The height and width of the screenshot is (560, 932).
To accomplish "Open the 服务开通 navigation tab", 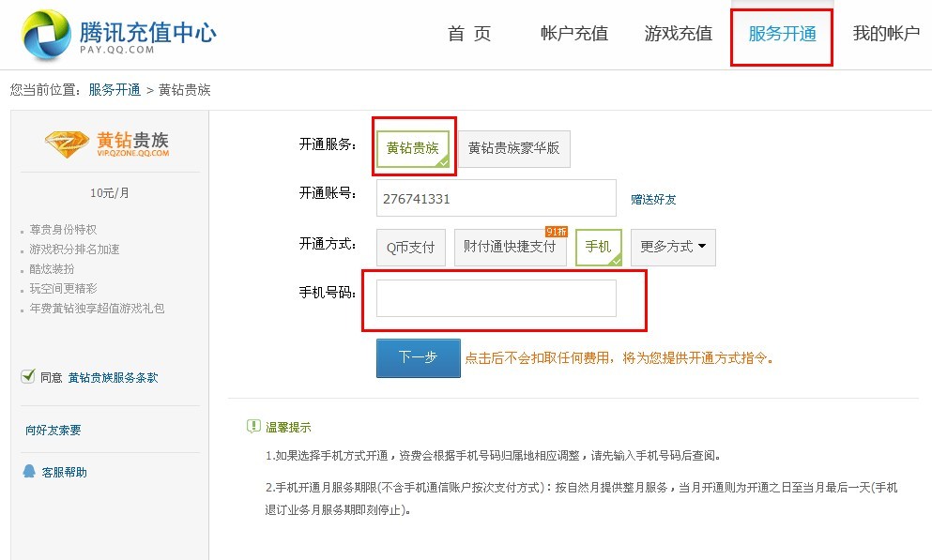I will tap(782, 34).
